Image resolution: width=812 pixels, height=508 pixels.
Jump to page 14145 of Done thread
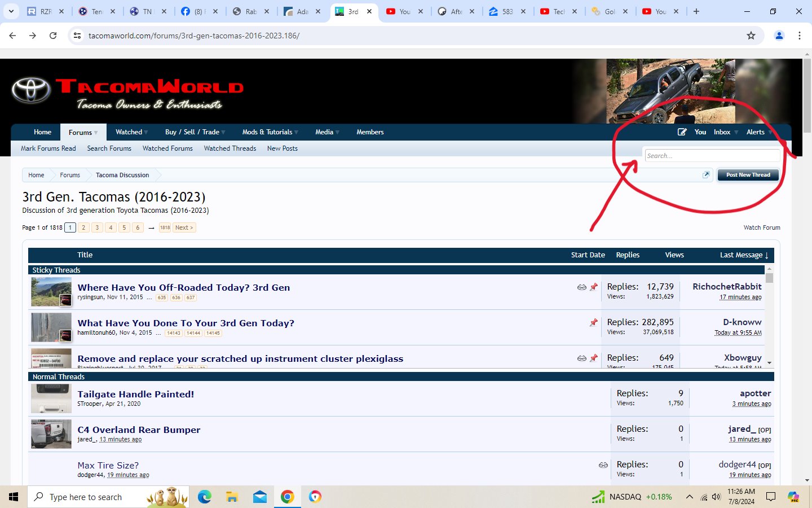tap(213, 333)
